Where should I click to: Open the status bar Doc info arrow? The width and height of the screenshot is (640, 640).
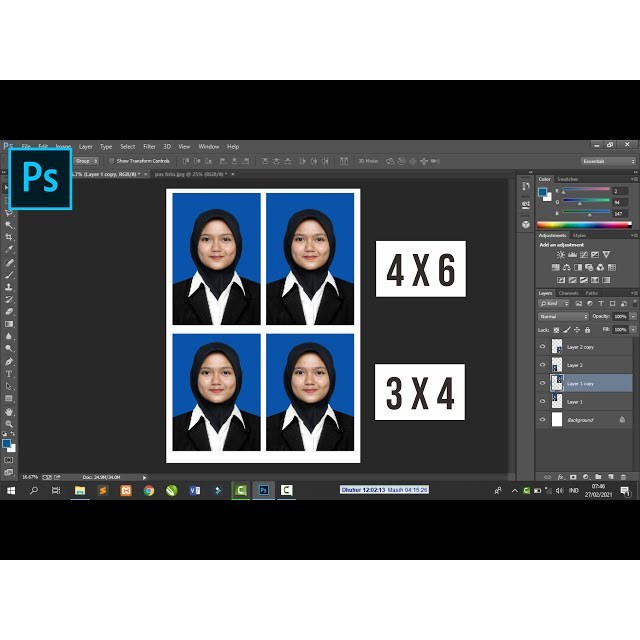coord(144,477)
